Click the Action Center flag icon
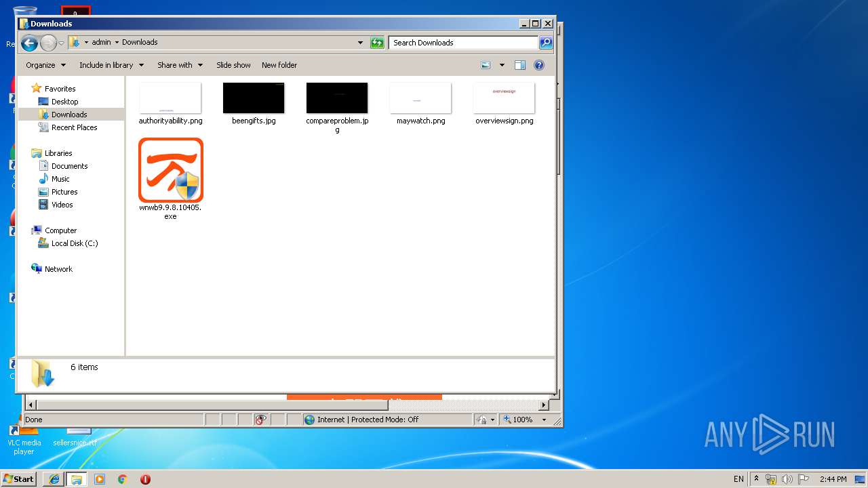The height and width of the screenshot is (488, 868). tap(804, 479)
